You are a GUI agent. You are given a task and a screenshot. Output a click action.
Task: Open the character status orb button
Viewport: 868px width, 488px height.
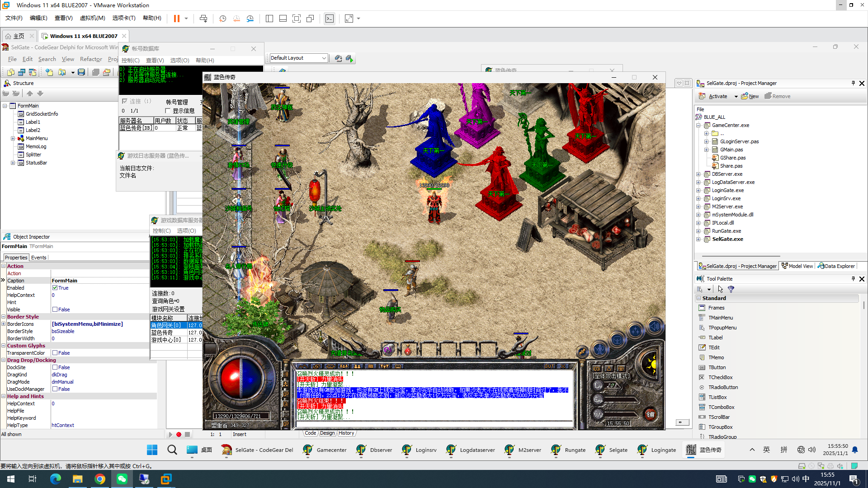pyautogui.click(x=600, y=349)
